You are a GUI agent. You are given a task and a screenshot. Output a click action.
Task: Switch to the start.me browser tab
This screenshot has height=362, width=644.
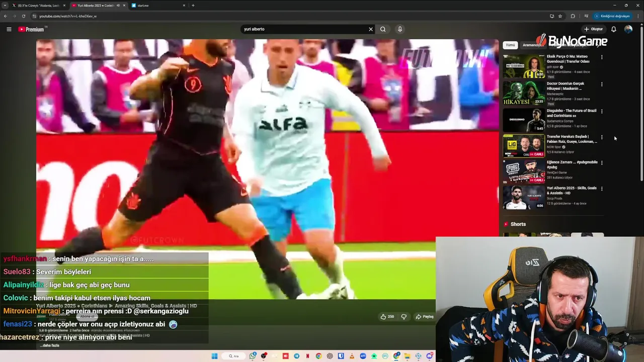(158, 6)
